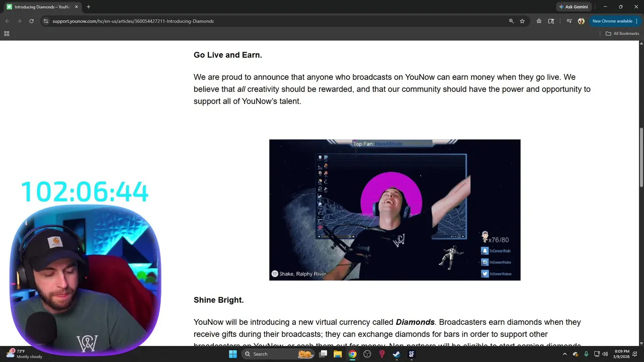Open Chrome's three-dot menu
This screenshot has height=362, width=644.
coord(636,21)
